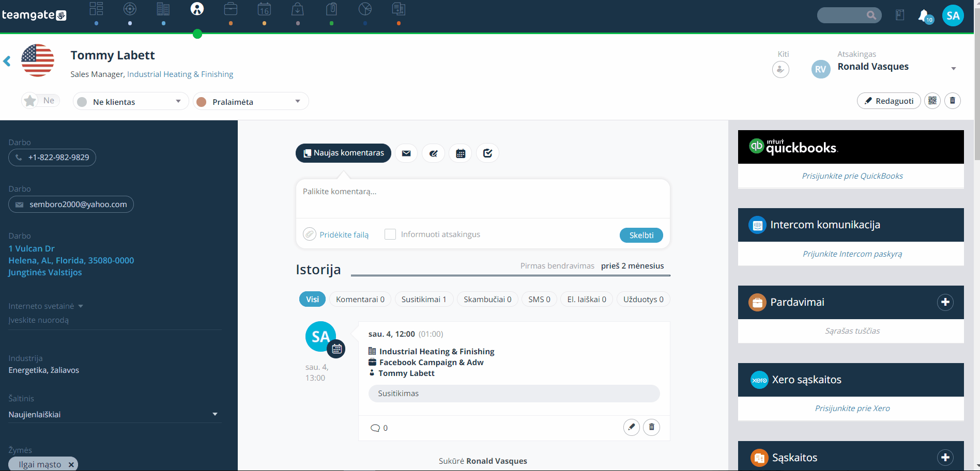Toggle the star favorite Ne switch

point(41,101)
